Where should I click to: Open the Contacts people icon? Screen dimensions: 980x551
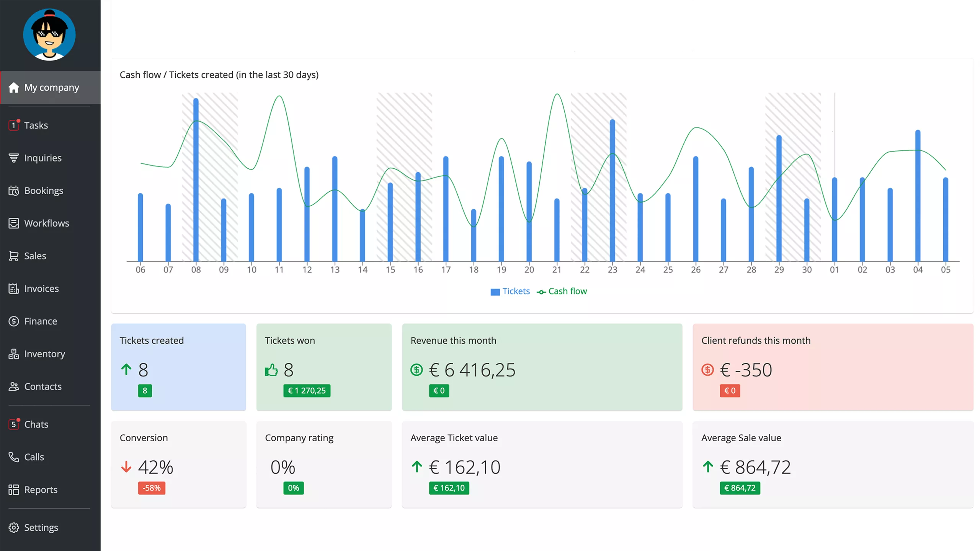pos(14,386)
